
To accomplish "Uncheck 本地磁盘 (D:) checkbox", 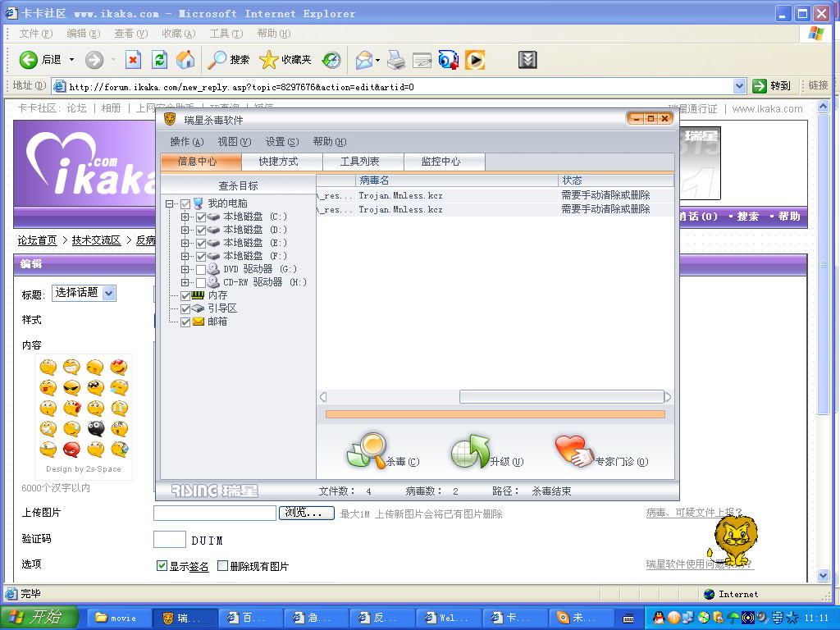I will (x=201, y=231).
